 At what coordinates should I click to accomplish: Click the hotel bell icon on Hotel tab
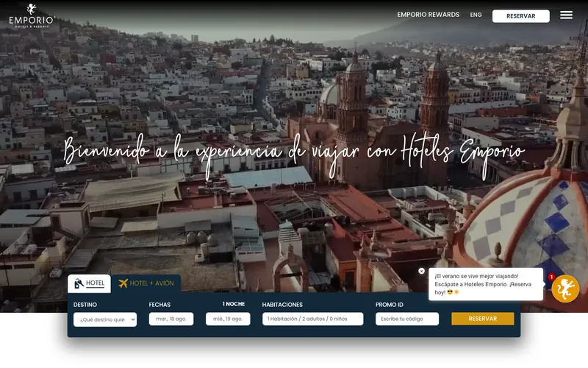(x=79, y=283)
